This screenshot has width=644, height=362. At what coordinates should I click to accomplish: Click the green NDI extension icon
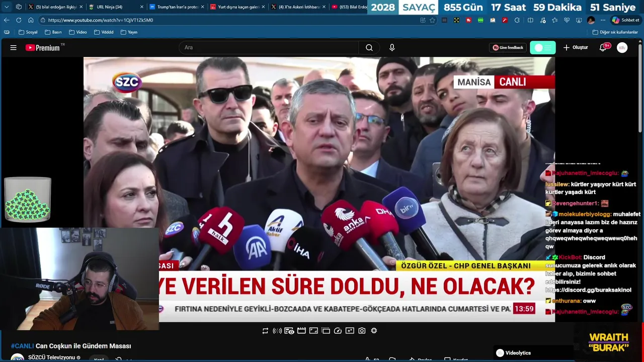point(480,20)
